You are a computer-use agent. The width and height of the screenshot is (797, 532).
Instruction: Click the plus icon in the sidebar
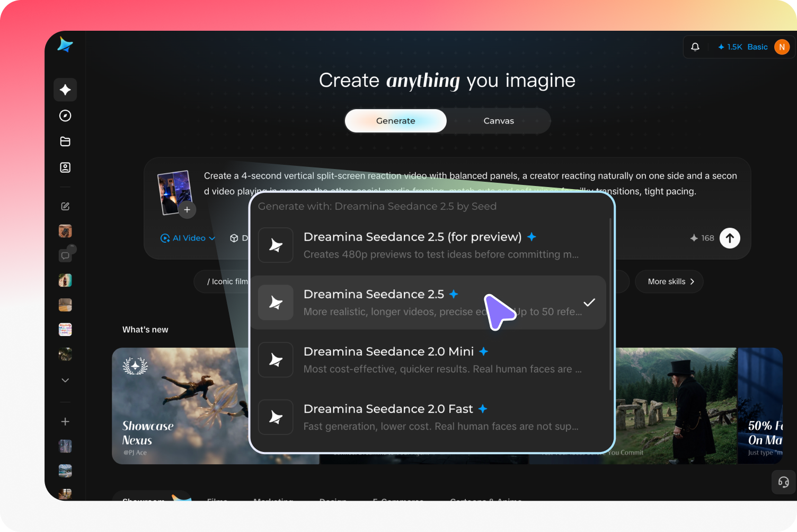(x=65, y=421)
